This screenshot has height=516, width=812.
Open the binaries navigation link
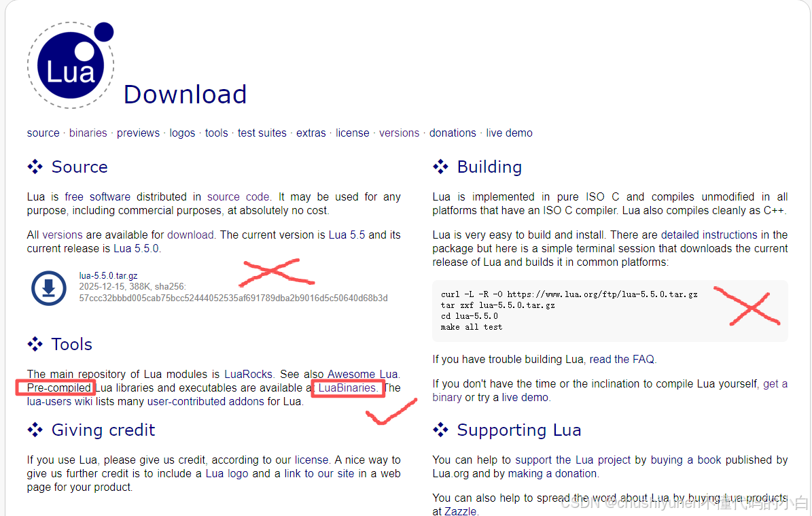88,133
